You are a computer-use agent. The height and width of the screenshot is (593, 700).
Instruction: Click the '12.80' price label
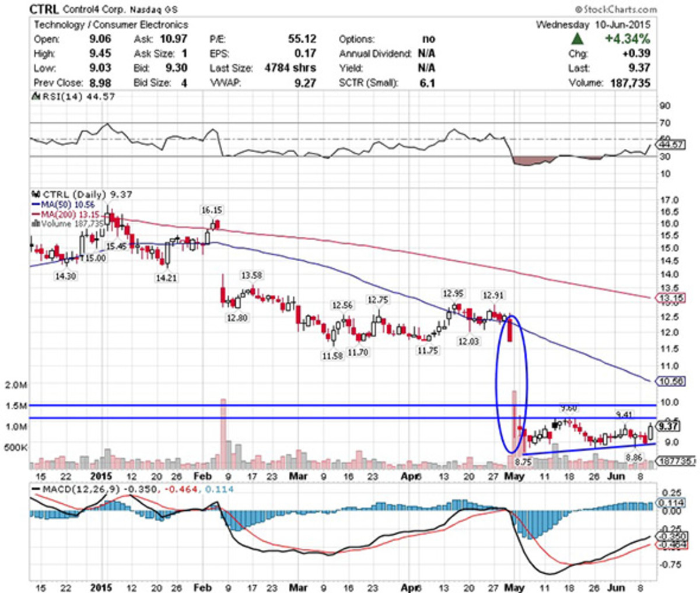pos(237,318)
